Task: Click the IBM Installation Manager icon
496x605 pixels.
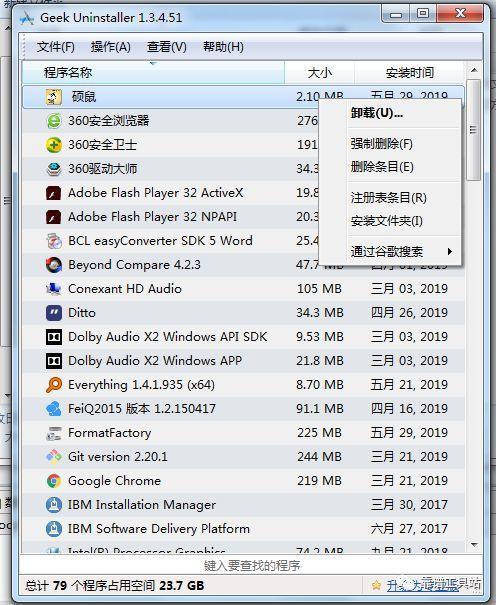Action: click(54, 505)
